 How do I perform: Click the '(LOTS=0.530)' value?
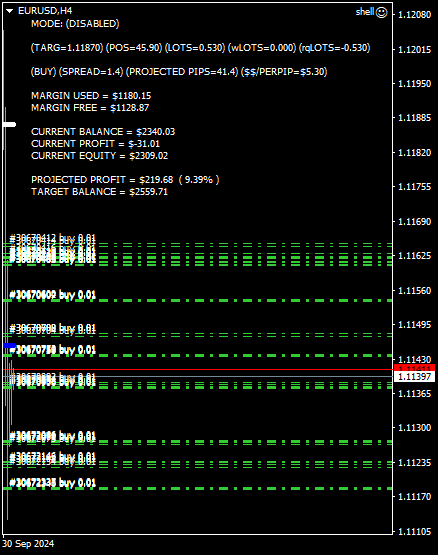point(195,48)
